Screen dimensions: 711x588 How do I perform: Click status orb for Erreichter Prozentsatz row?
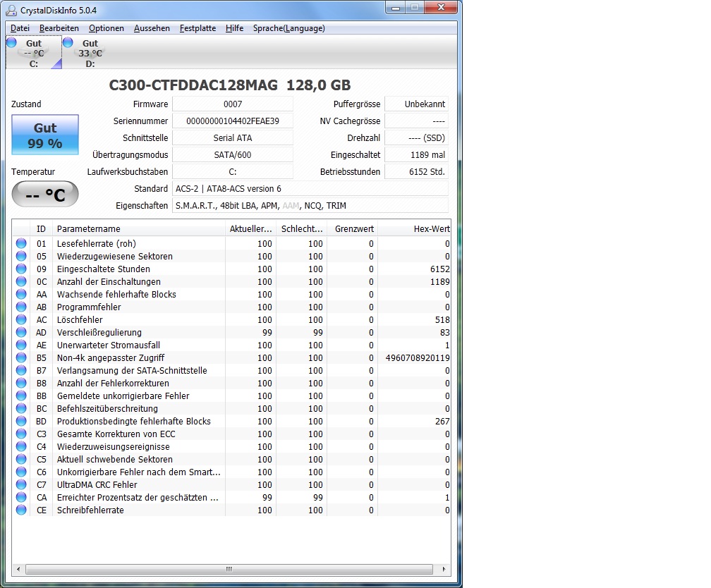tap(21, 497)
